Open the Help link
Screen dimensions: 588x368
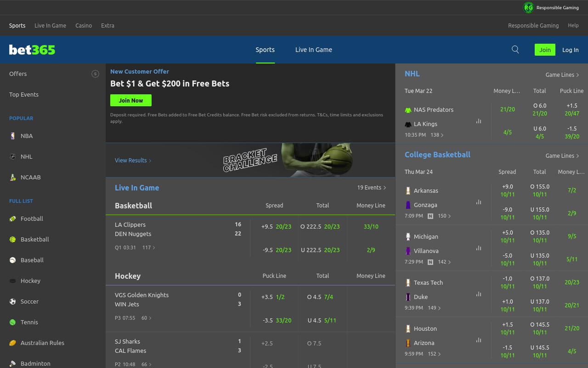573,25
